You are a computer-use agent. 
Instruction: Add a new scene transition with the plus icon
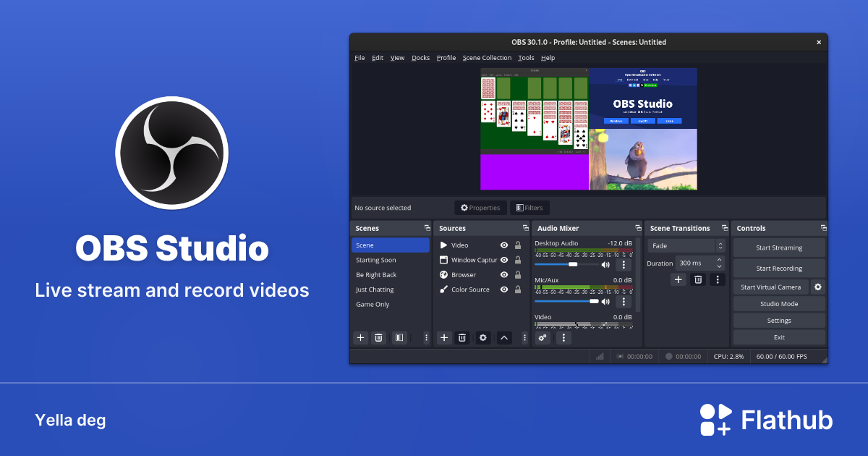pyautogui.click(x=678, y=279)
